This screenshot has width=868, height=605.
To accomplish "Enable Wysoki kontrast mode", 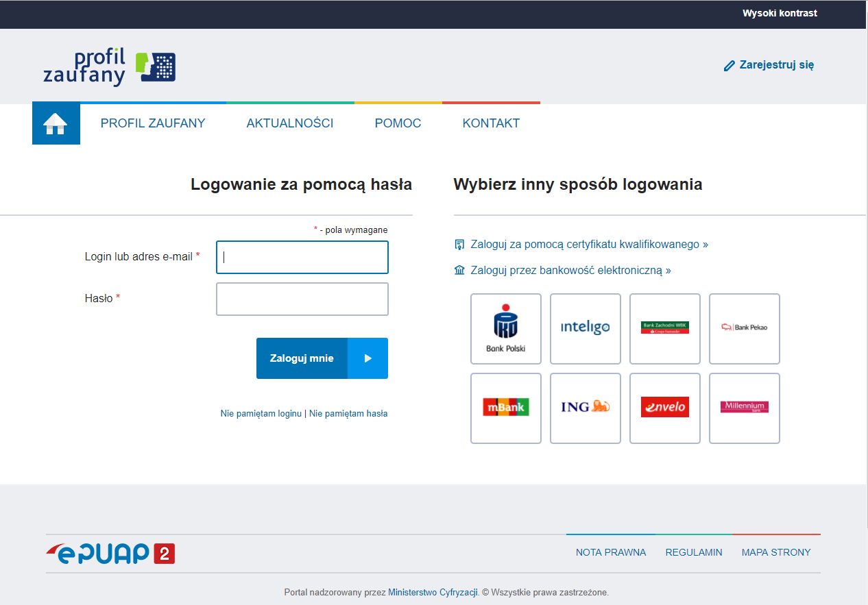I will click(780, 13).
